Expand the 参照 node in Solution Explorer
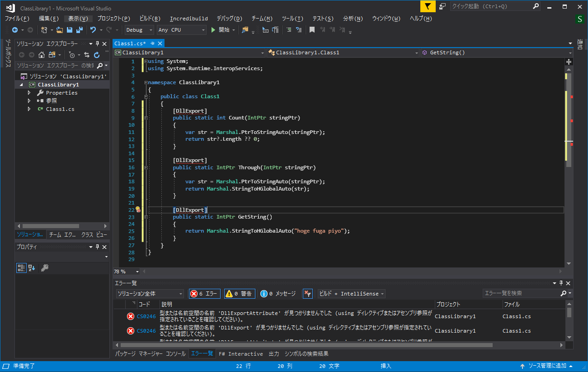This screenshot has height=372, width=588. [x=28, y=100]
